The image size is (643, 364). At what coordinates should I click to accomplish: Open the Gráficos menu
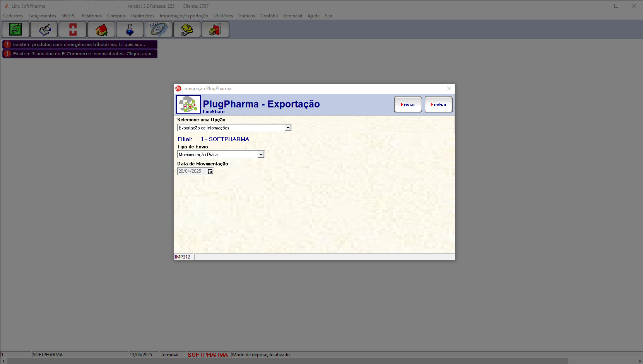pos(246,16)
